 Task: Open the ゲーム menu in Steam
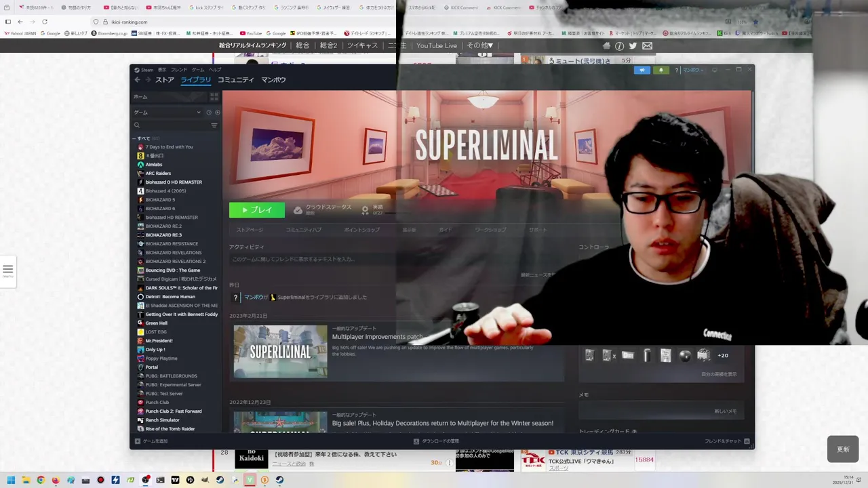(x=198, y=70)
